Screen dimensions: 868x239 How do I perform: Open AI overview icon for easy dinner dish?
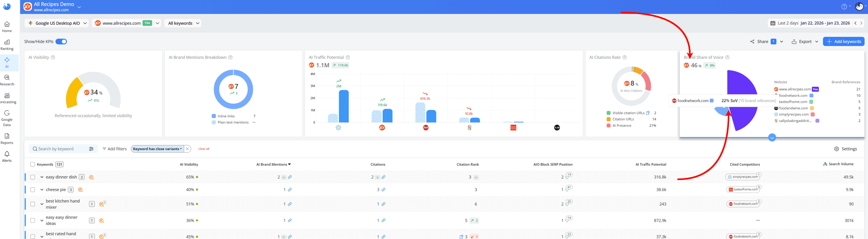tap(91, 177)
